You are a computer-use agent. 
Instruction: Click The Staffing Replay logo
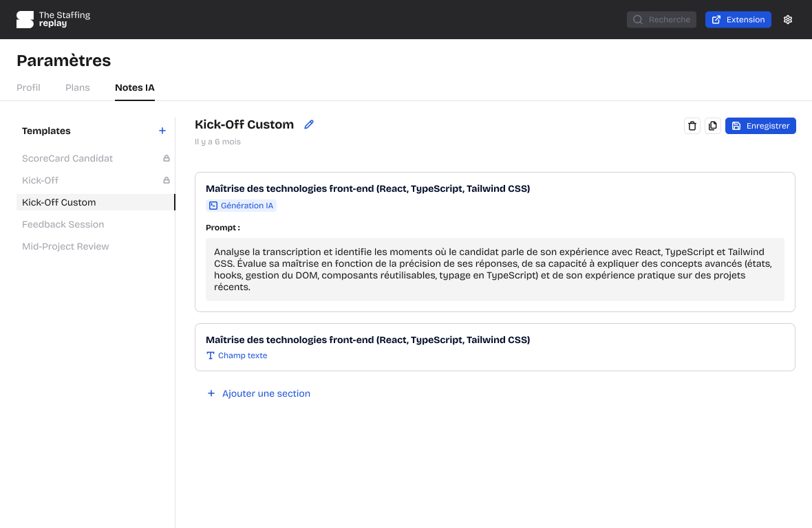[54, 19]
